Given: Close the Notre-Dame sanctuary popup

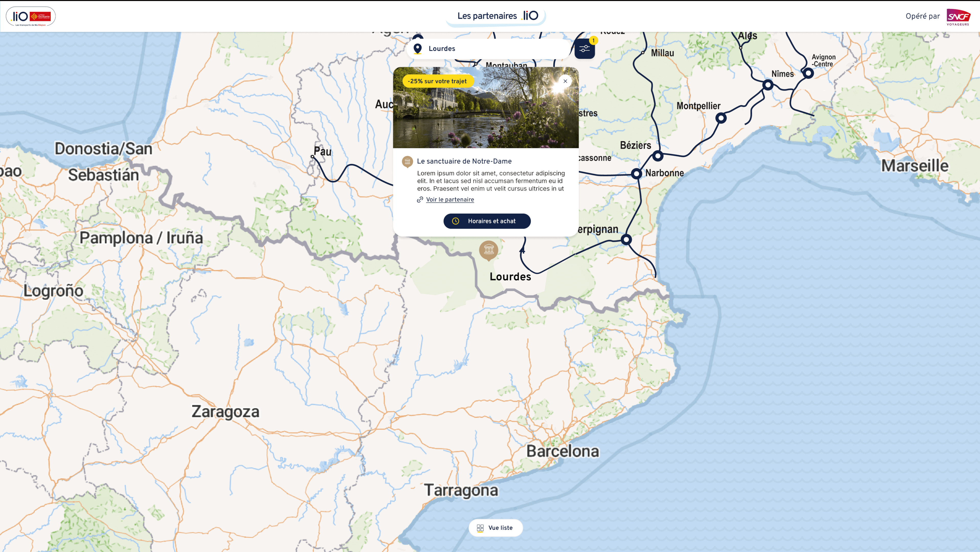Looking at the screenshot, I should [x=565, y=81].
